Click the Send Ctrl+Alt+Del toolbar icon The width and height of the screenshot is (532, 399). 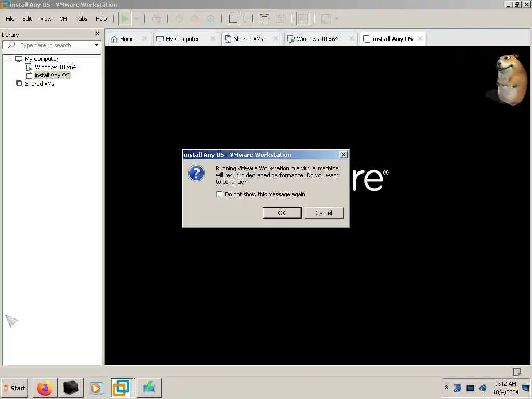156,19
